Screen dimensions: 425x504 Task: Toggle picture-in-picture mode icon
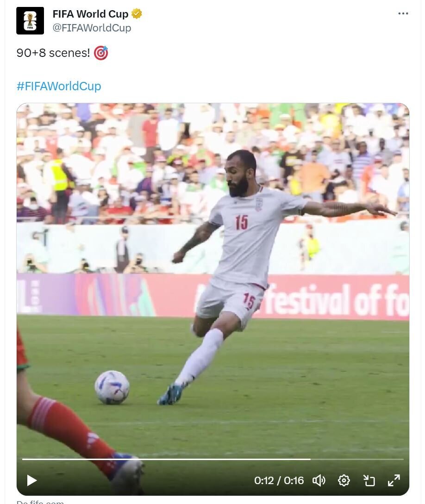tap(369, 480)
